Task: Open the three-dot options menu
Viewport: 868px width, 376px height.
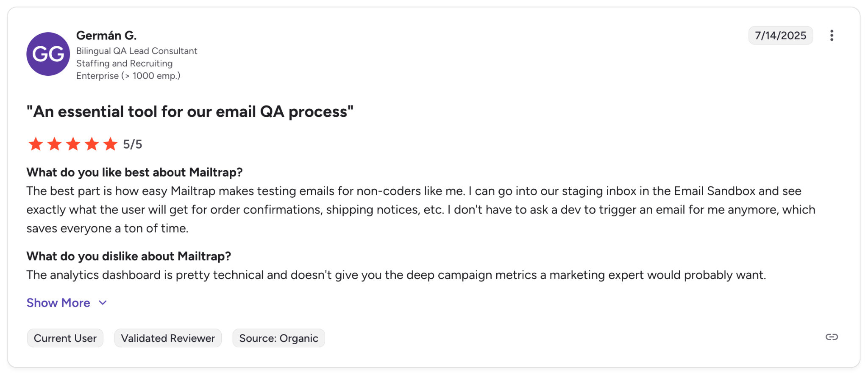Action: coord(832,36)
